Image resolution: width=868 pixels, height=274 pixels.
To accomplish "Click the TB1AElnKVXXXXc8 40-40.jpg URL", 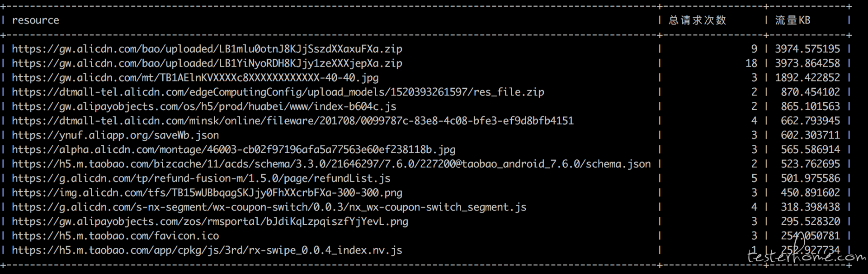I will 195,78.
